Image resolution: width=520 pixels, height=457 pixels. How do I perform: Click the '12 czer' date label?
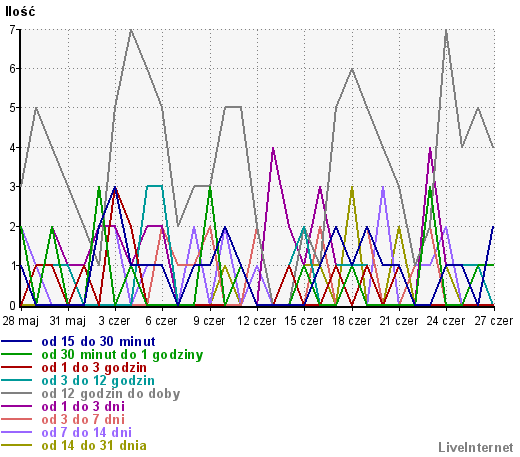click(256, 321)
